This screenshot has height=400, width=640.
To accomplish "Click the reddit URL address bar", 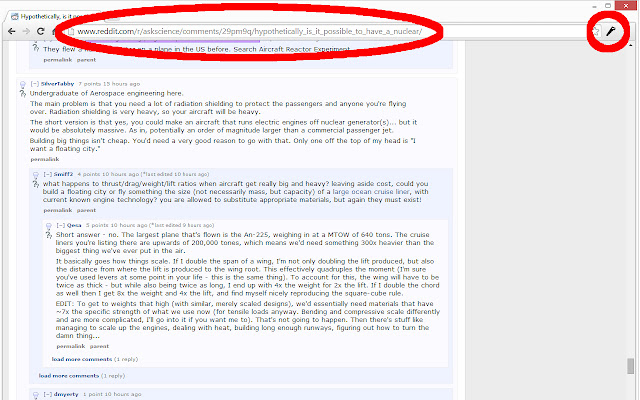I will pyautogui.click(x=327, y=31).
